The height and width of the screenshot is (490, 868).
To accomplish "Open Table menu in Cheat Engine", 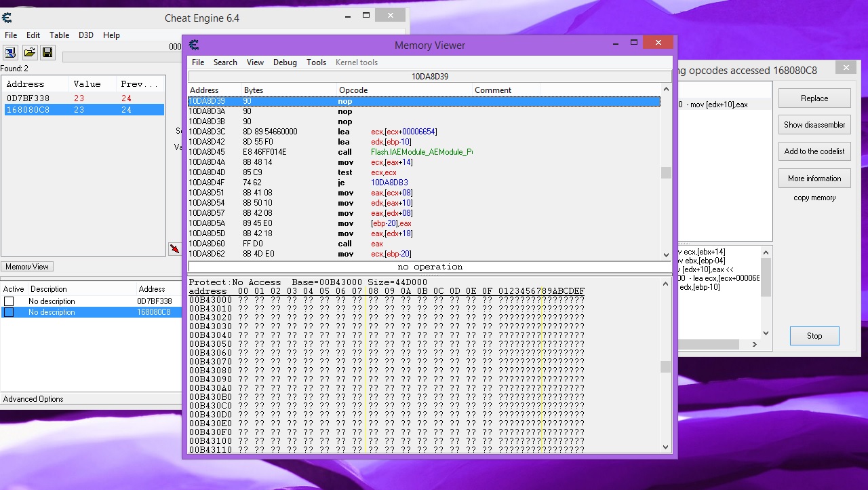I will 59,35.
